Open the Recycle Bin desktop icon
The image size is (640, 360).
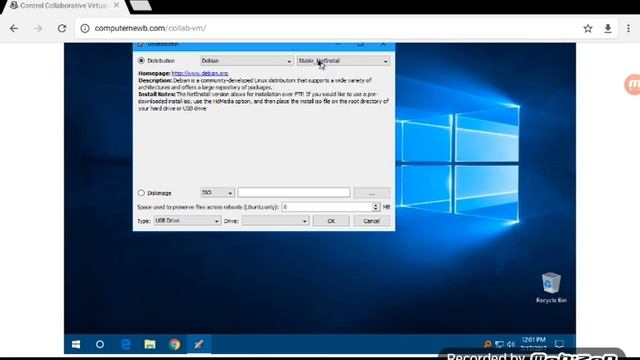pyautogui.click(x=551, y=288)
